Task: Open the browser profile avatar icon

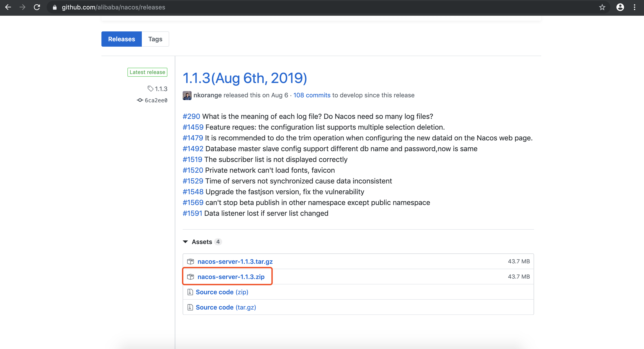Action: tap(620, 7)
